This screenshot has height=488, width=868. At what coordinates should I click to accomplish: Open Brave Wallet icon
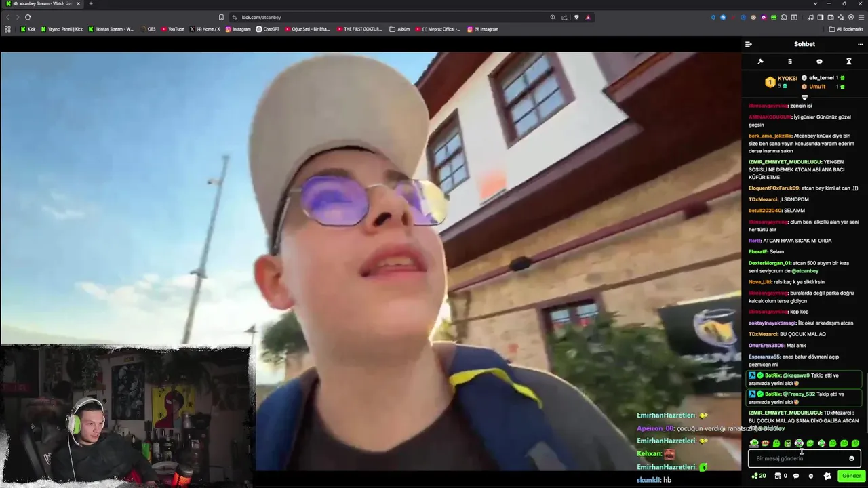pos(831,17)
